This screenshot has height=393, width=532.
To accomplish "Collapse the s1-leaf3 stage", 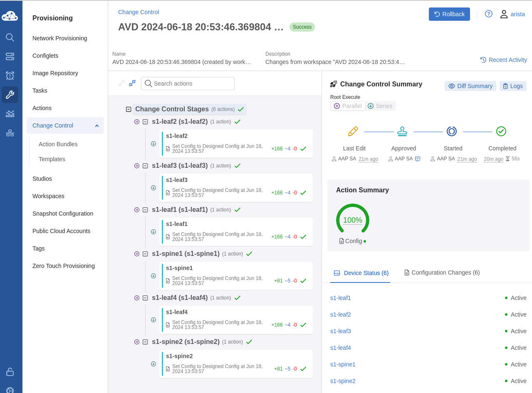I will (x=145, y=166).
